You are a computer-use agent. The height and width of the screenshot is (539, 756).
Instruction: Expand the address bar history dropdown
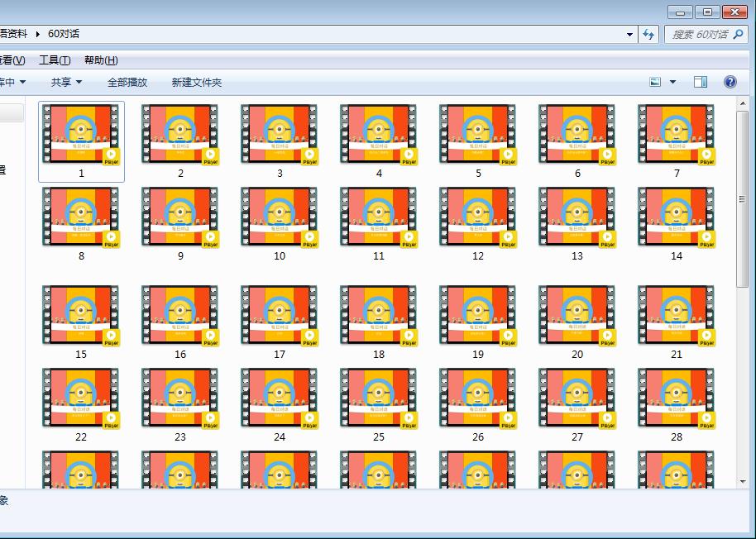(630, 34)
